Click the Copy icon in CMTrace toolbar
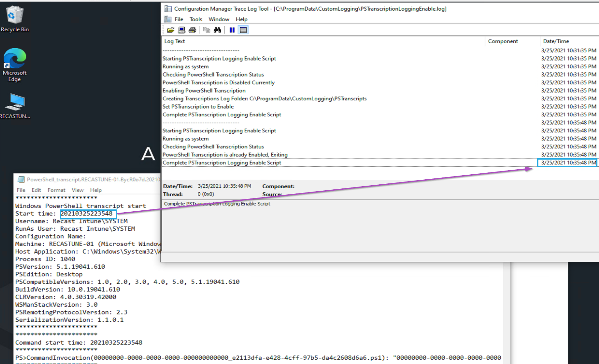This screenshot has width=599, height=364. pos(206,30)
